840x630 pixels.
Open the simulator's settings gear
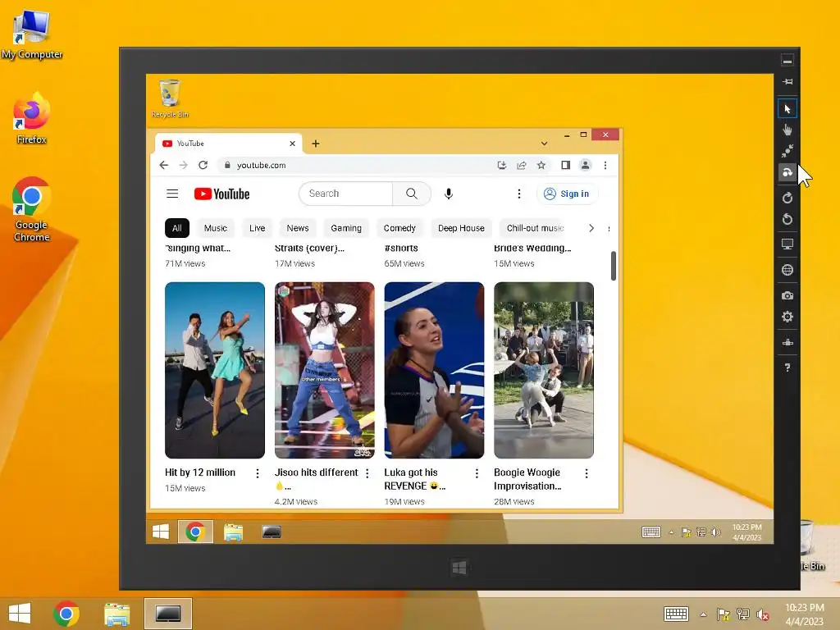(787, 317)
